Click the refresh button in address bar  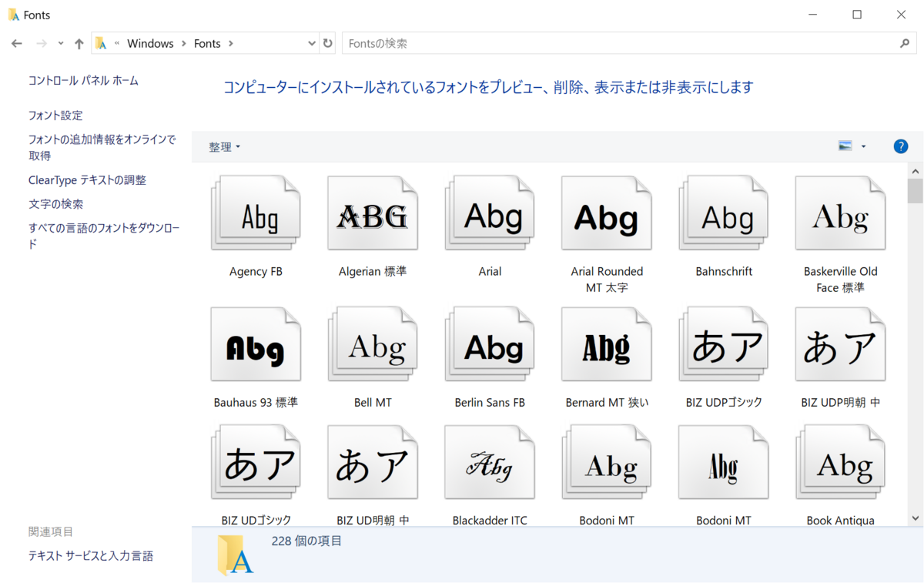click(328, 44)
